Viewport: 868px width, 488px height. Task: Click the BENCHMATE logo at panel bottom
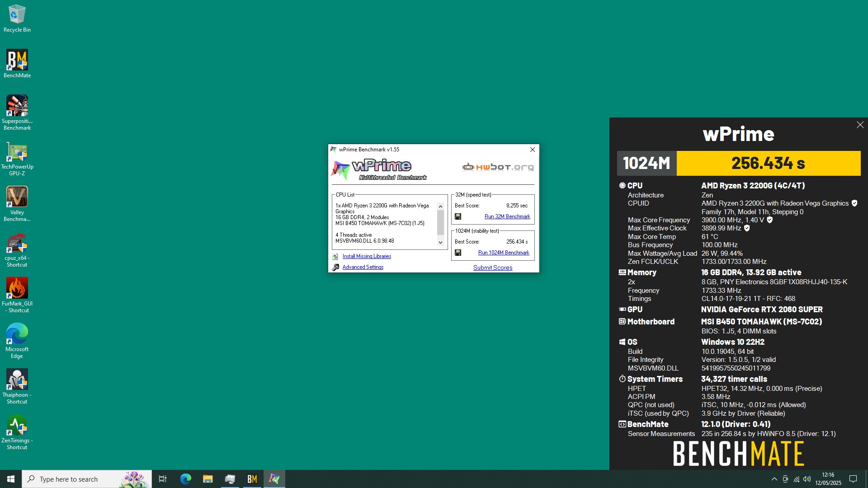click(739, 454)
